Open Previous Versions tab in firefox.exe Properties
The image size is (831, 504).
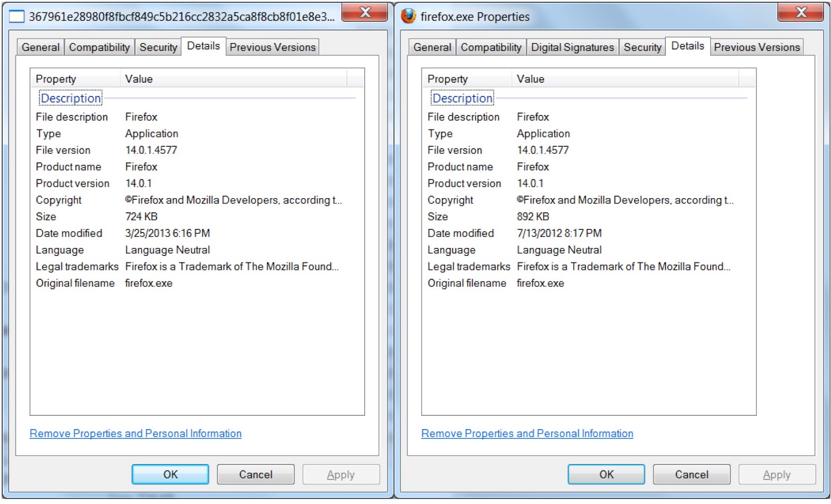(757, 47)
